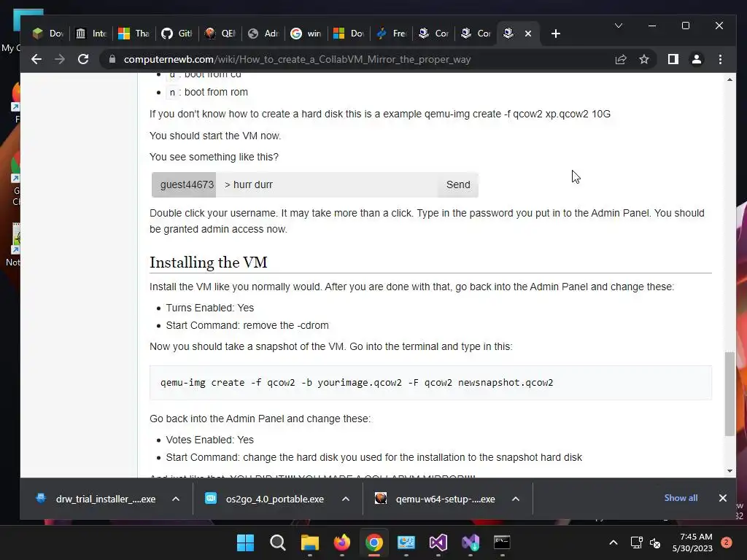This screenshot has height=560, width=747.
Task: Click the qemu-img create snapshot command text
Action: [x=357, y=382]
